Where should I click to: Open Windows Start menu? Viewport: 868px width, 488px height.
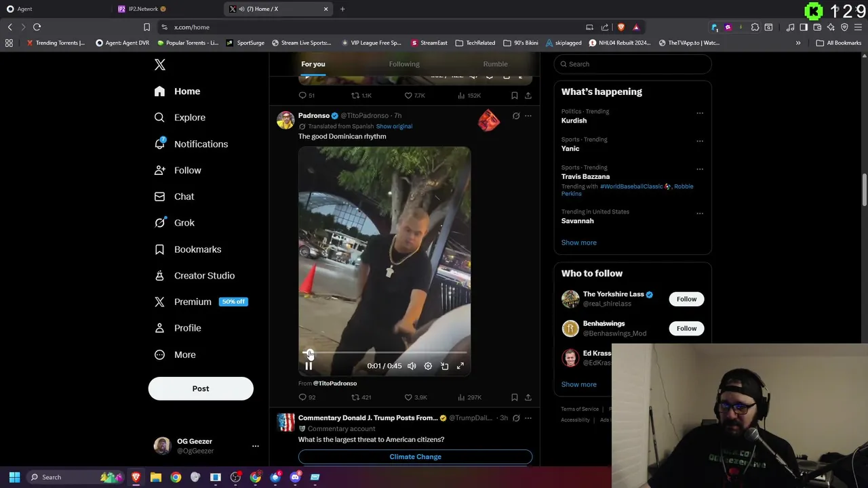pos(14,477)
